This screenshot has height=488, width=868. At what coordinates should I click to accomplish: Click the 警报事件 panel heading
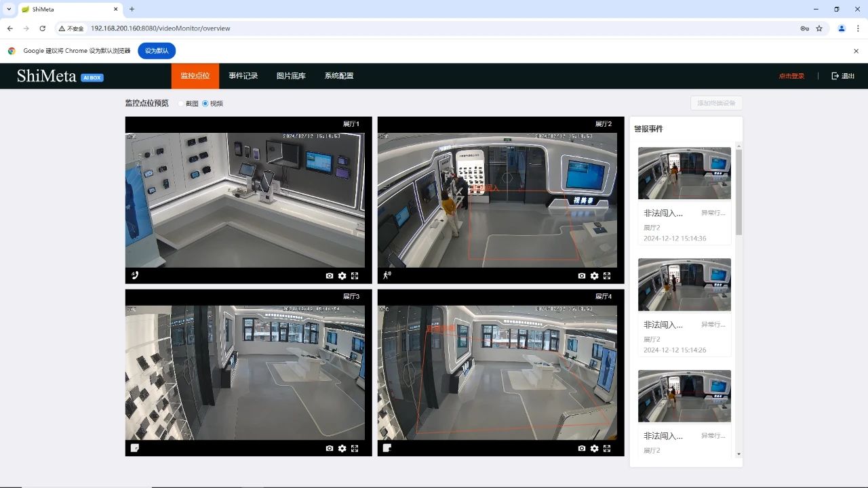tap(649, 129)
